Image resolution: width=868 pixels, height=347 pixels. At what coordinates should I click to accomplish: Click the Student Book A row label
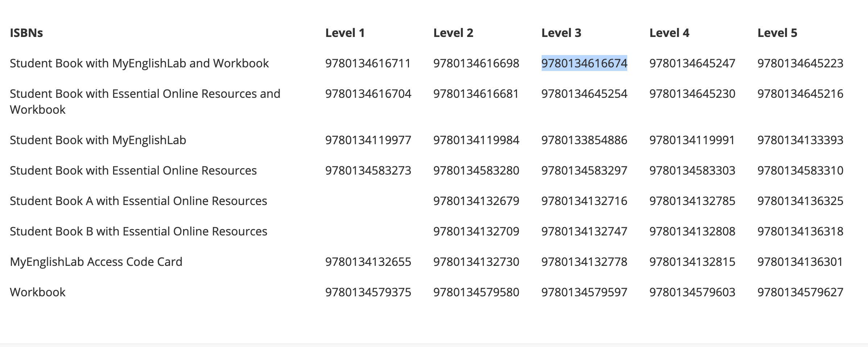139,201
